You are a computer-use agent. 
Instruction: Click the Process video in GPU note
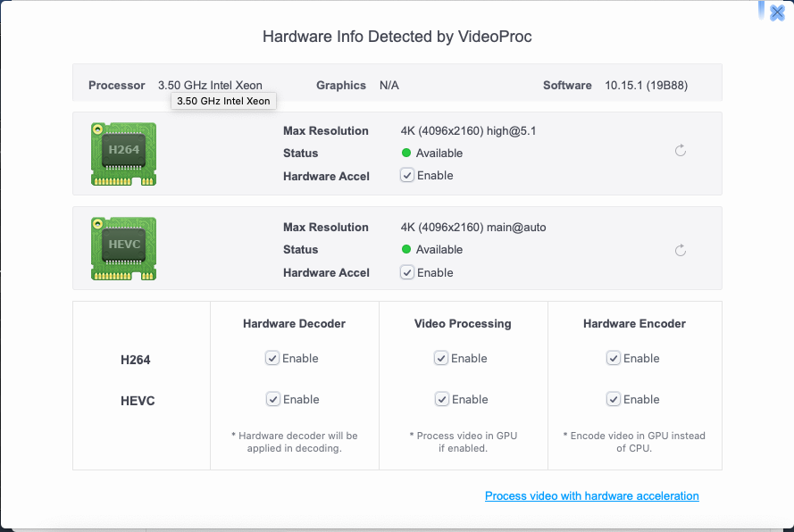click(x=463, y=442)
